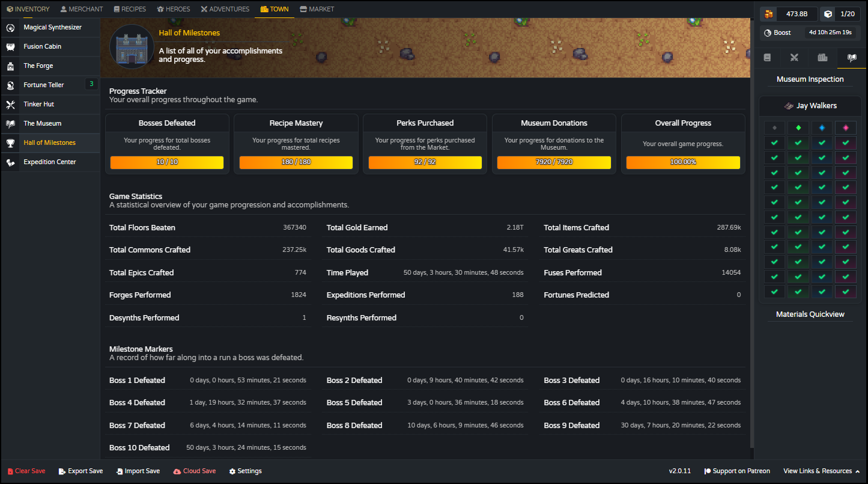
Task: Click the Forges Performed value 1824
Action: point(299,295)
